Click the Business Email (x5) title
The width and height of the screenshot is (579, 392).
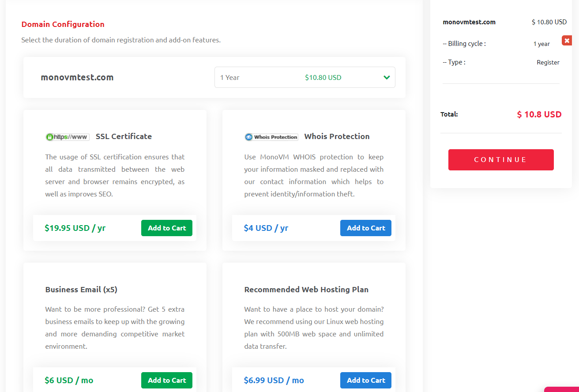coord(81,290)
